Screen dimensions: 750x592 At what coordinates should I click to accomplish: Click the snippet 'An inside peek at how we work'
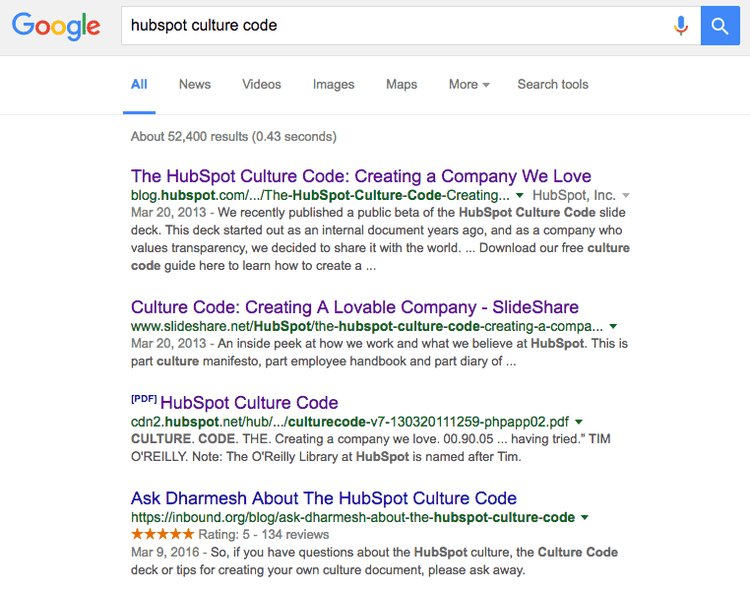point(379,352)
